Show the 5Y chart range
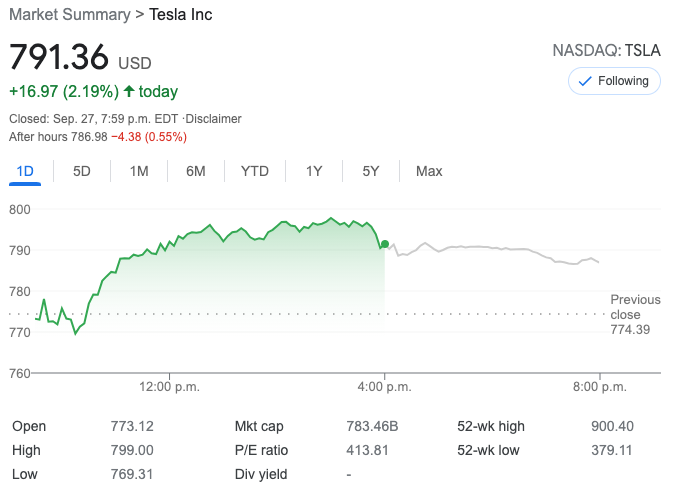This screenshot has width=688, height=486. [371, 171]
